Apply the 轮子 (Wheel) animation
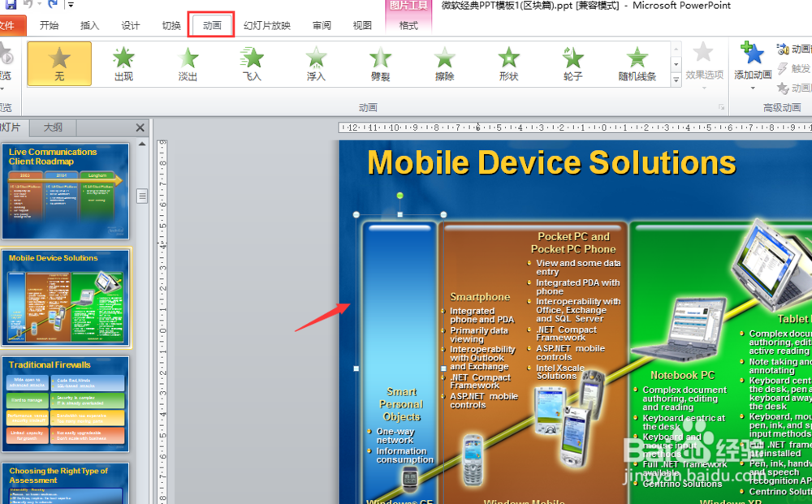 (572, 63)
